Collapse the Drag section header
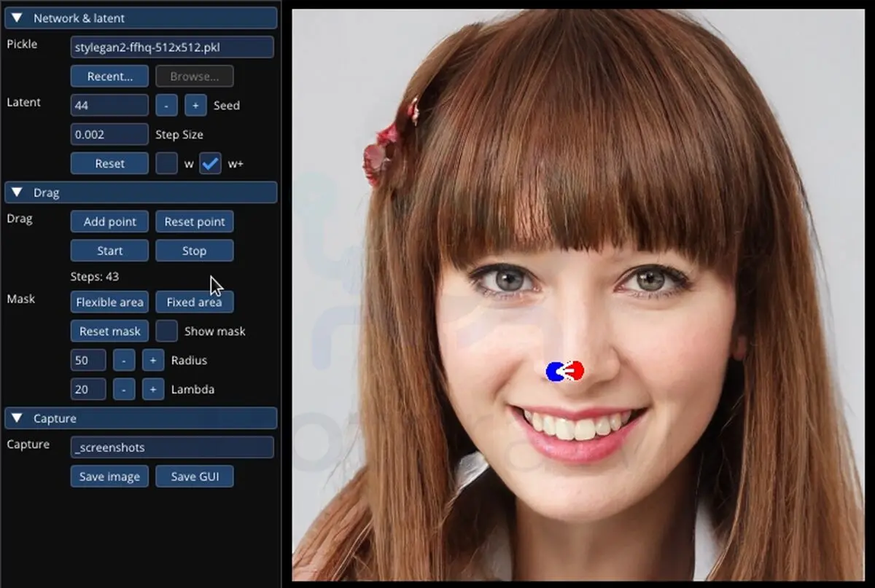Viewport: 875px width, 588px height. pyautogui.click(x=141, y=192)
